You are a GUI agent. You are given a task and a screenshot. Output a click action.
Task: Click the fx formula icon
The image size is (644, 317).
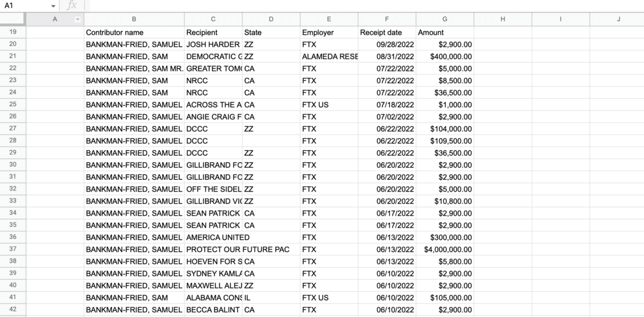click(x=72, y=6)
